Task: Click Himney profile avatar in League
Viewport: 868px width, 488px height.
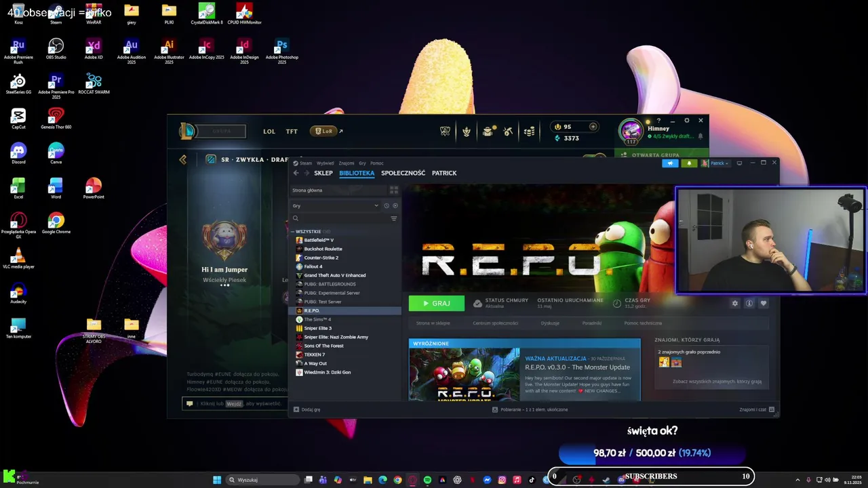Action: 631,131
